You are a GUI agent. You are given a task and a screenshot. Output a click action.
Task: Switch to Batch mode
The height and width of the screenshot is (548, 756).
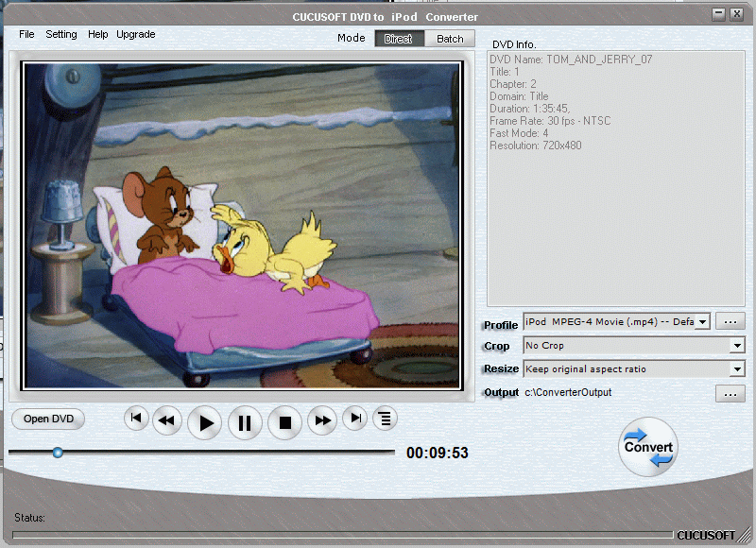click(450, 39)
